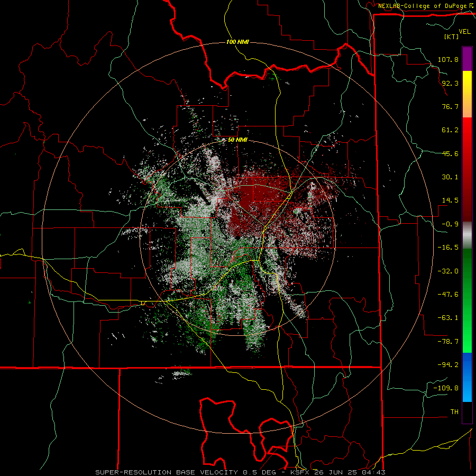The image size is (476, 476).
Task: Select the -63.1 legend value
Action: 448,318
